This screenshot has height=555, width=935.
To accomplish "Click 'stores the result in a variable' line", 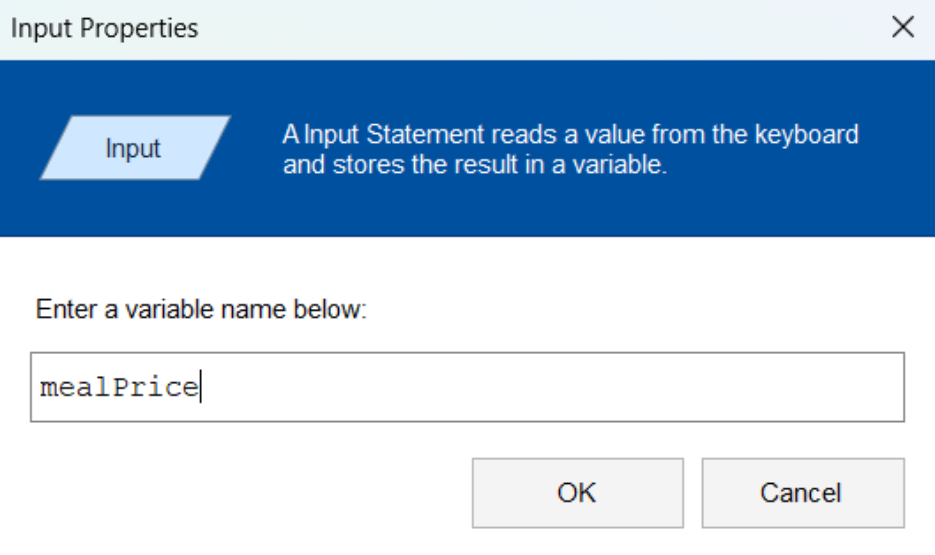I will 499,165.
